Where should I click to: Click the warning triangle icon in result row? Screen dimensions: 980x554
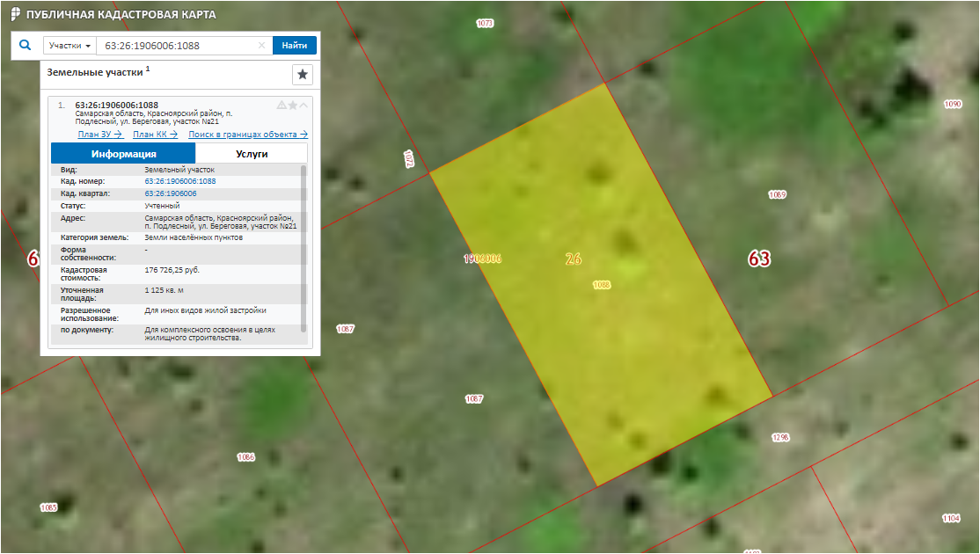[282, 106]
